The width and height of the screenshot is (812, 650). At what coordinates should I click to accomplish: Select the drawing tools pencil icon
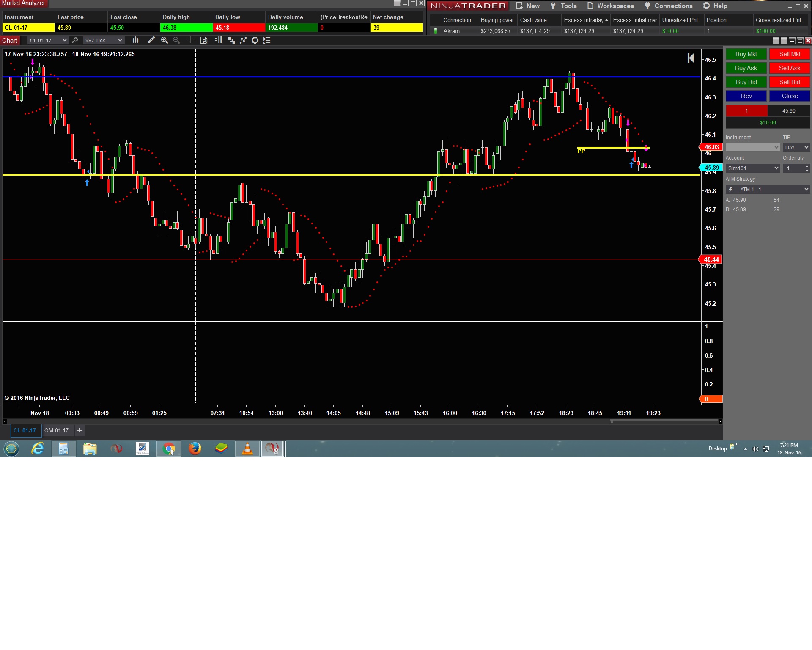click(151, 40)
